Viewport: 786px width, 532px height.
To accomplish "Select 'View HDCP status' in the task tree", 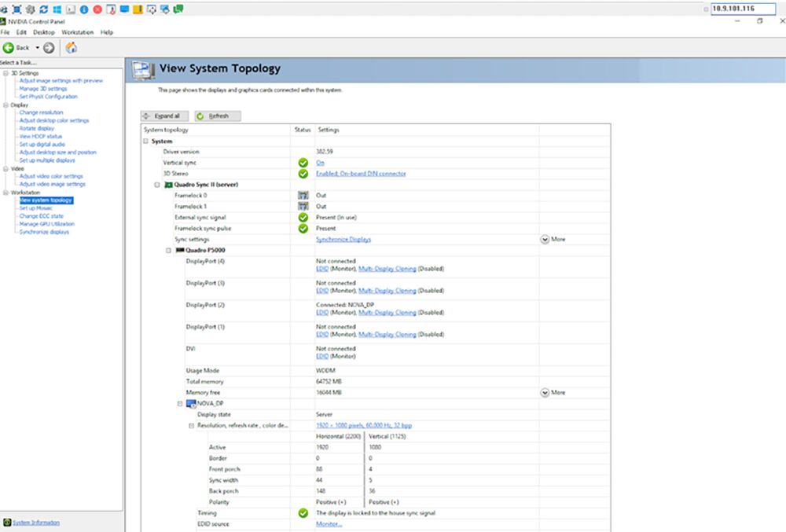I will pos(41,136).
